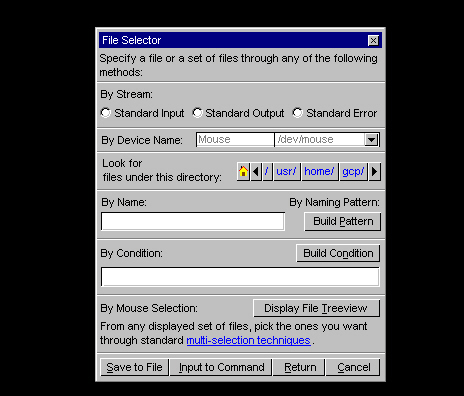Select the Standard Input radio button
Image resolution: width=464 pixels, height=396 pixels.
pyautogui.click(x=106, y=113)
